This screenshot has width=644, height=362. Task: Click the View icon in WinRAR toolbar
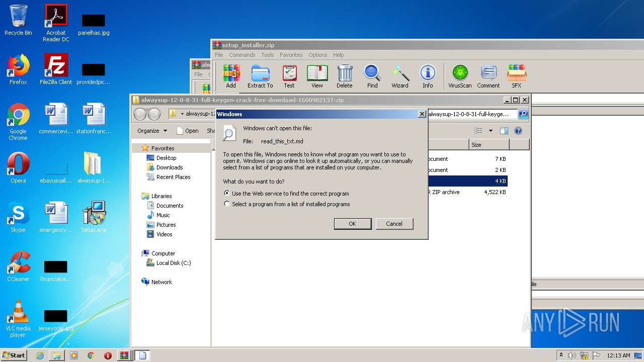[317, 76]
